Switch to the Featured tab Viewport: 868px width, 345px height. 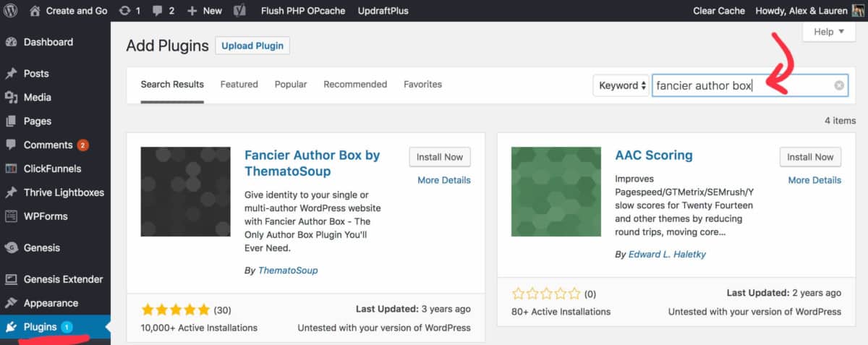(239, 85)
